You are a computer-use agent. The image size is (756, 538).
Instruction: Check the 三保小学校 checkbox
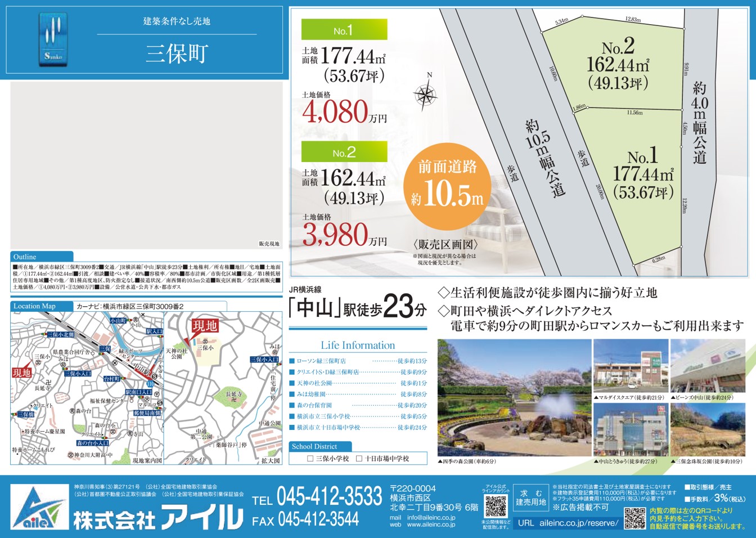pos(310,459)
